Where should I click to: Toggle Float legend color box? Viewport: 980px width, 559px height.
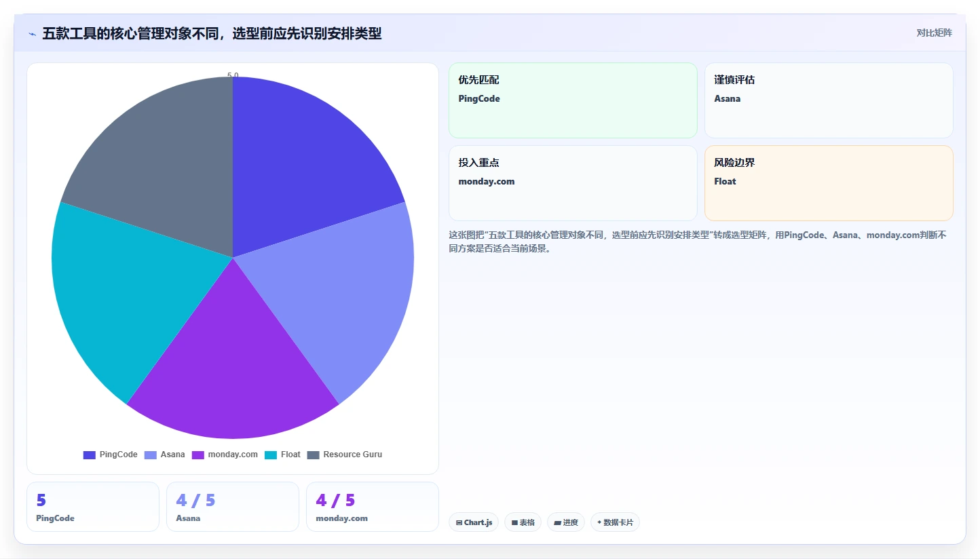(x=271, y=455)
